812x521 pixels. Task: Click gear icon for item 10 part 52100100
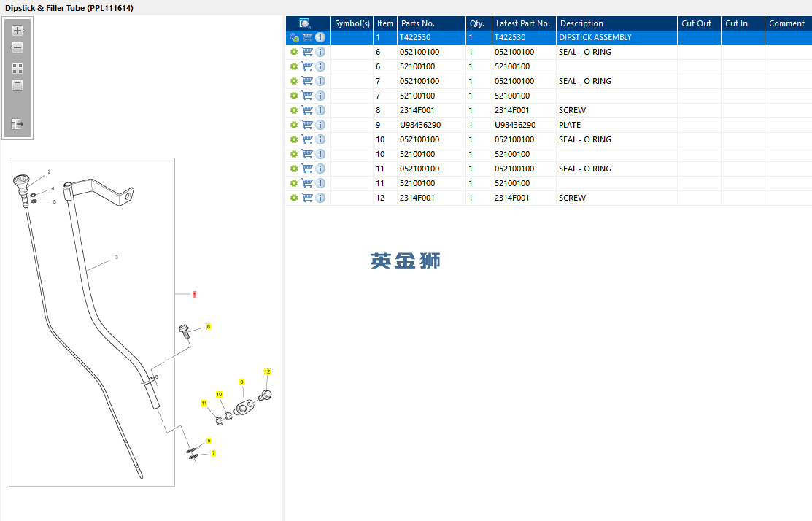click(294, 155)
